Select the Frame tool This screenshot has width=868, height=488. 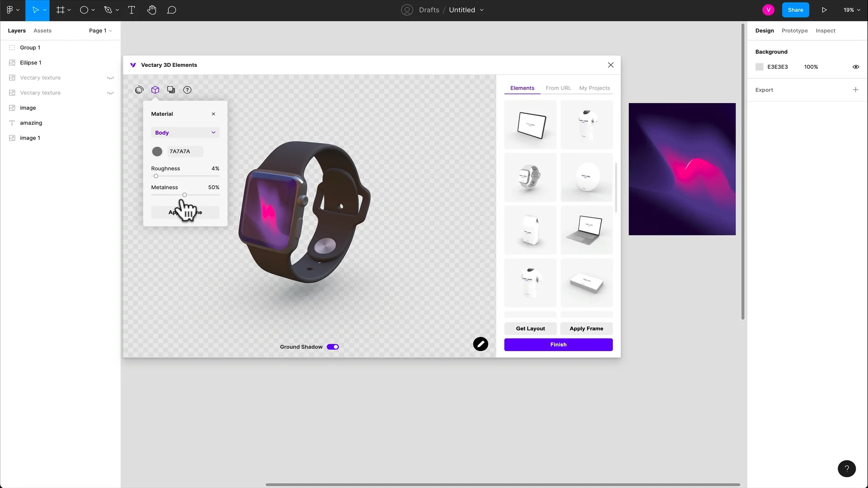tap(61, 10)
